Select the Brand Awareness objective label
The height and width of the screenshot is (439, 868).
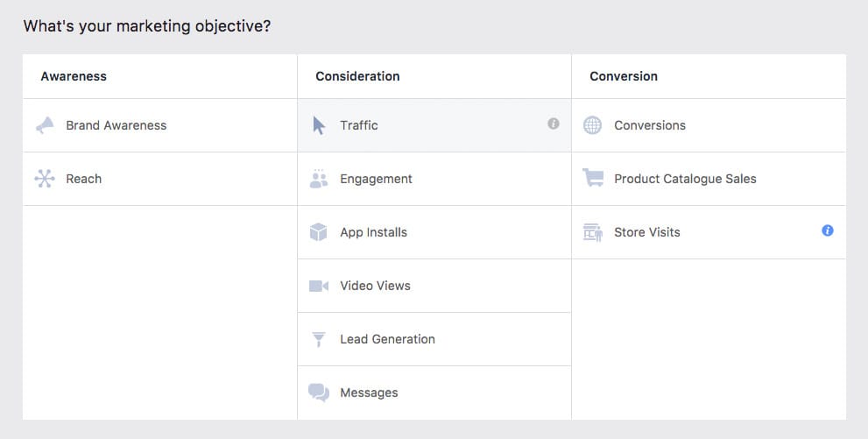[x=116, y=125]
